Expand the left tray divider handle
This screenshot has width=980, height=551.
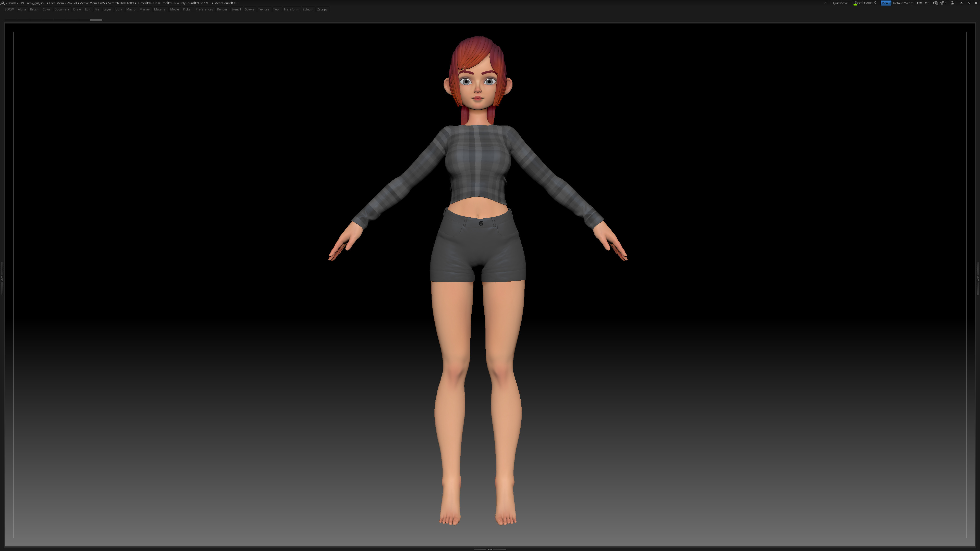tap(2, 279)
